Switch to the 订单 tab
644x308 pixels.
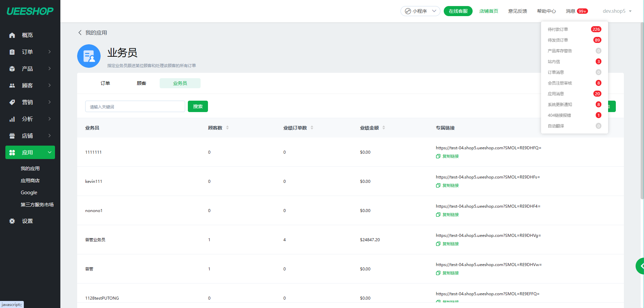point(105,83)
